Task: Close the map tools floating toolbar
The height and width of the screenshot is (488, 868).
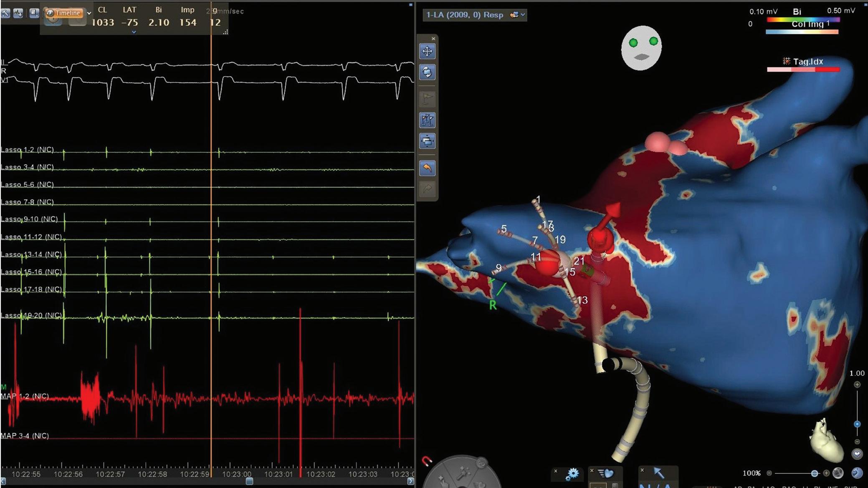Action: [x=433, y=39]
